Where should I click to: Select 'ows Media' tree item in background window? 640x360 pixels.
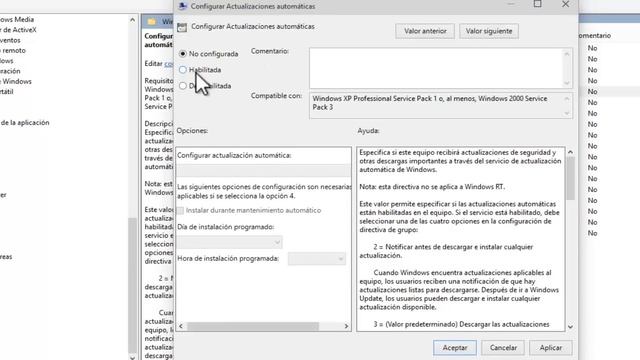click(x=17, y=20)
